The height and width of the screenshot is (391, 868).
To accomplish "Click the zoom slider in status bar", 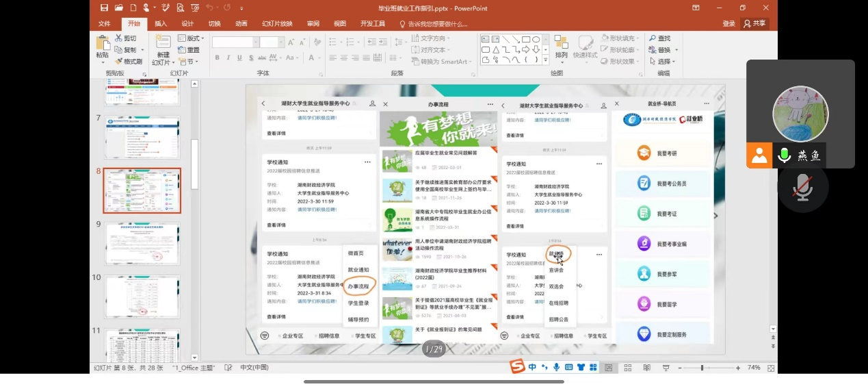I will (x=702, y=368).
